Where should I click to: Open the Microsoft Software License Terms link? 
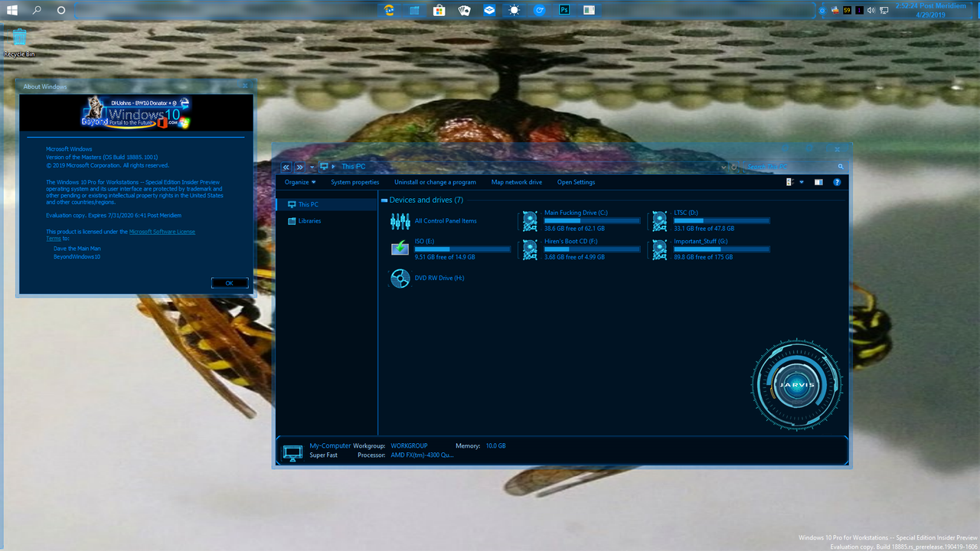coord(162,231)
